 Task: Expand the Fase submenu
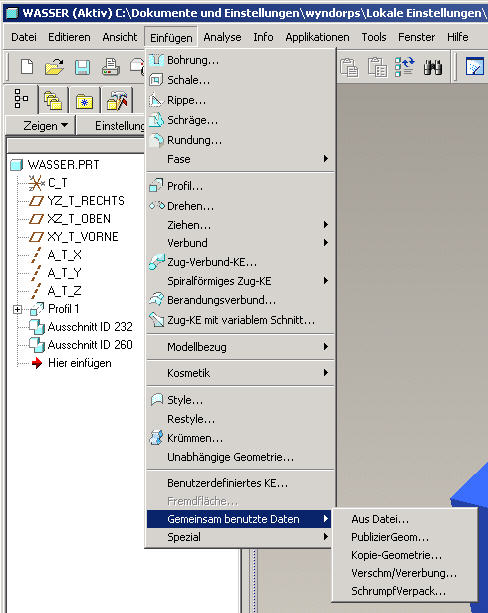[x=240, y=159]
